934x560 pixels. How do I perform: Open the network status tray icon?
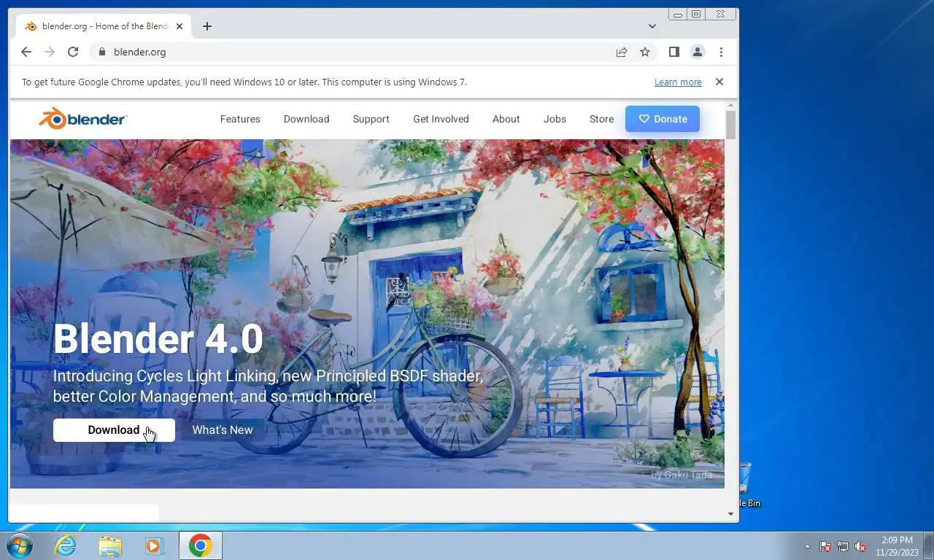843,546
